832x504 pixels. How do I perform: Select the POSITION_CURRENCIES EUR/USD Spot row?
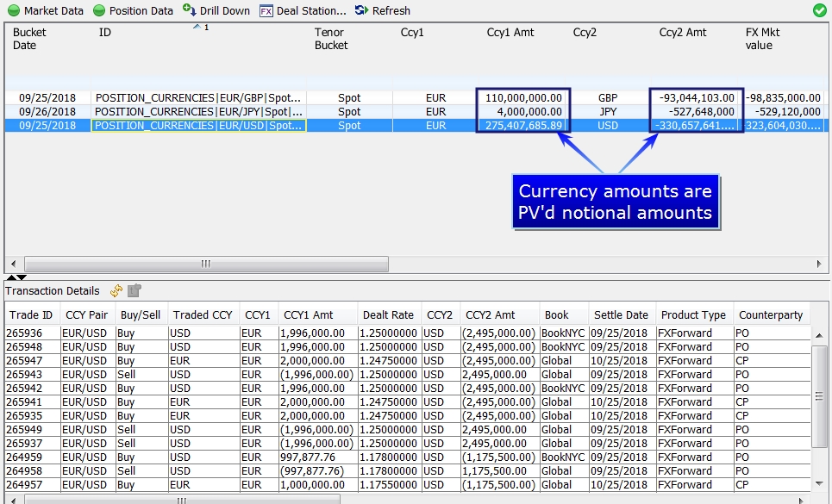point(416,125)
